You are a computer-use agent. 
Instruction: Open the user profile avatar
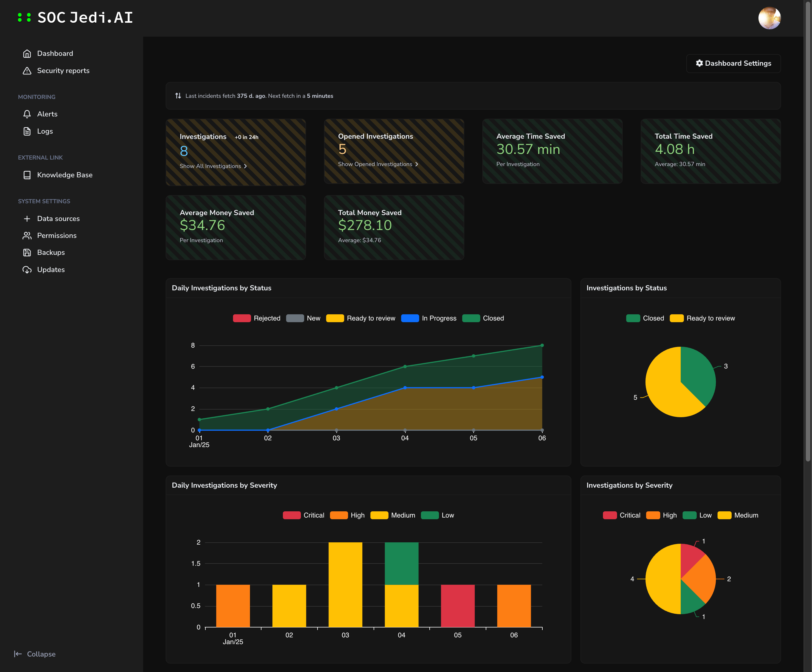[x=769, y=18]
